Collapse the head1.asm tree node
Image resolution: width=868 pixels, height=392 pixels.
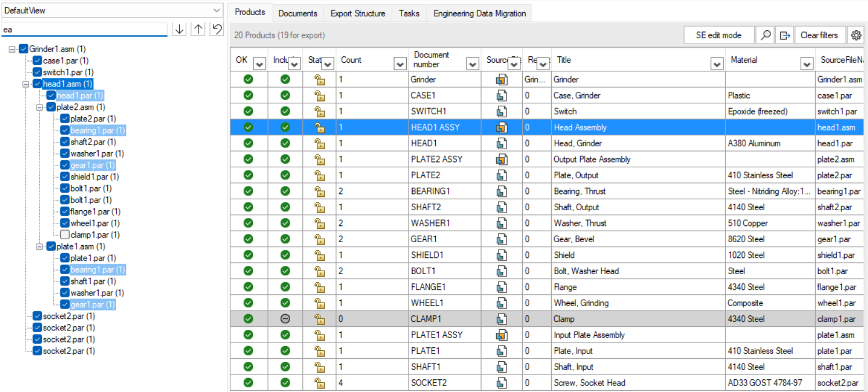26,84
